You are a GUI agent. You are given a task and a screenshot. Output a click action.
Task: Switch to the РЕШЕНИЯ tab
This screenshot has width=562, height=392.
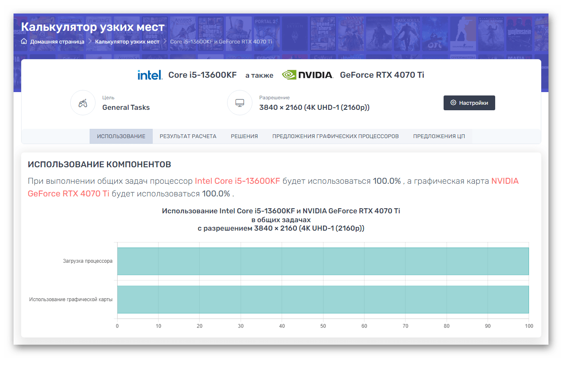click(x=244, y=136)
